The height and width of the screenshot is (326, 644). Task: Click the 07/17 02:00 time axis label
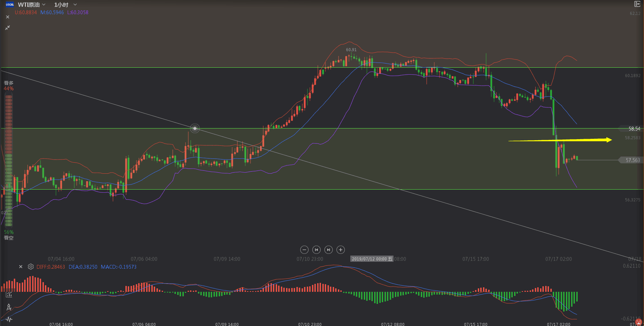(559, 259)
